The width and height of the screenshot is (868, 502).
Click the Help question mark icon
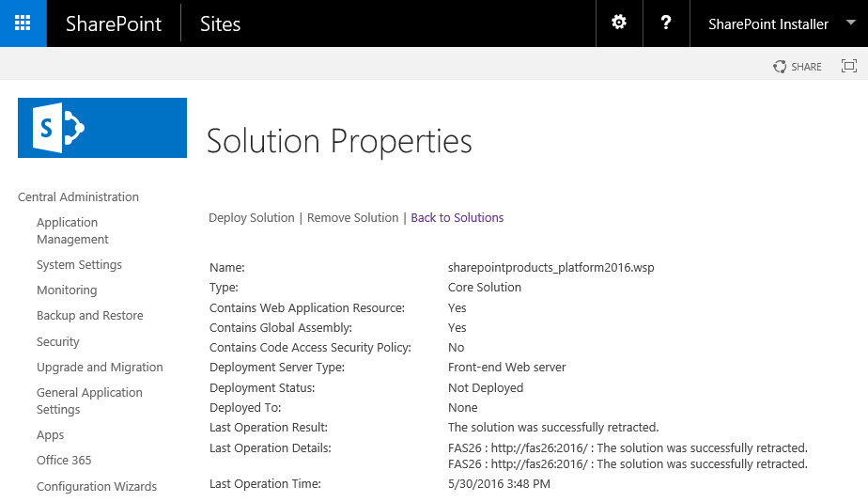tap(666, 23)
